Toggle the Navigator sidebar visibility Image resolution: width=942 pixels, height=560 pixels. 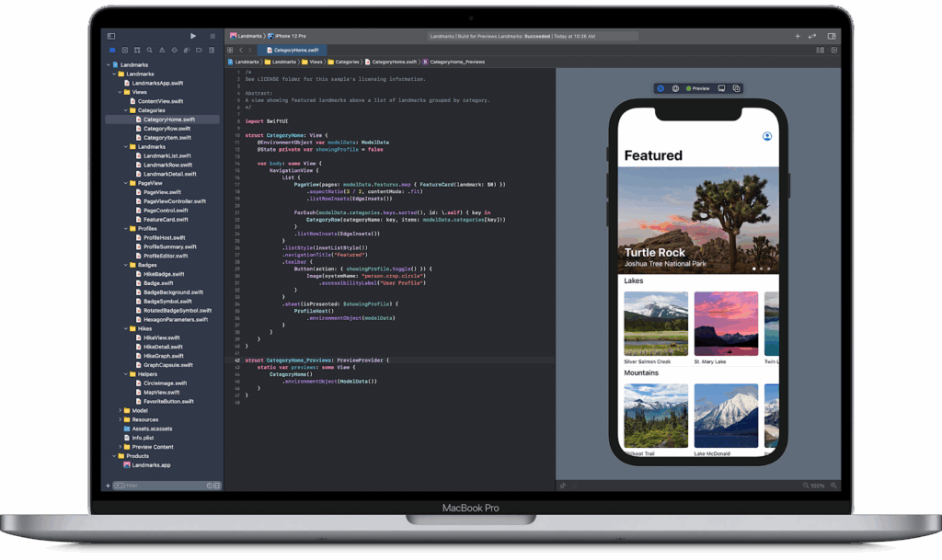(x=111, y=36)
